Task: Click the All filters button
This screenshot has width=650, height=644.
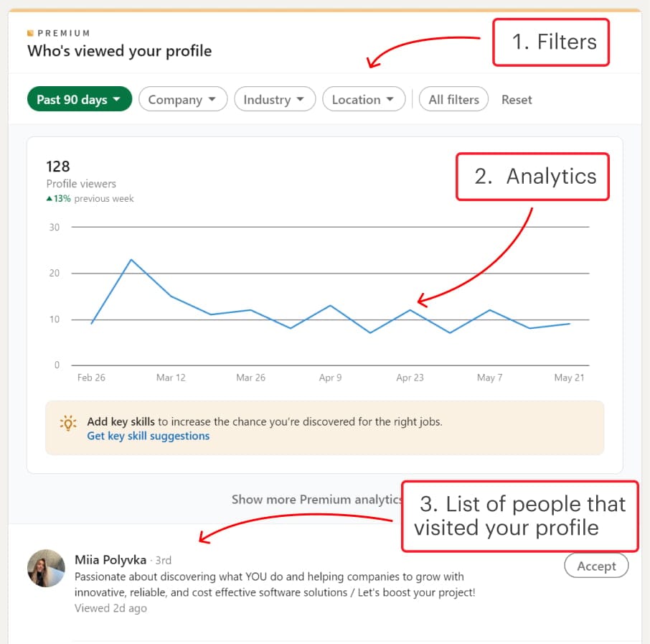Action: tap(453, 100)
